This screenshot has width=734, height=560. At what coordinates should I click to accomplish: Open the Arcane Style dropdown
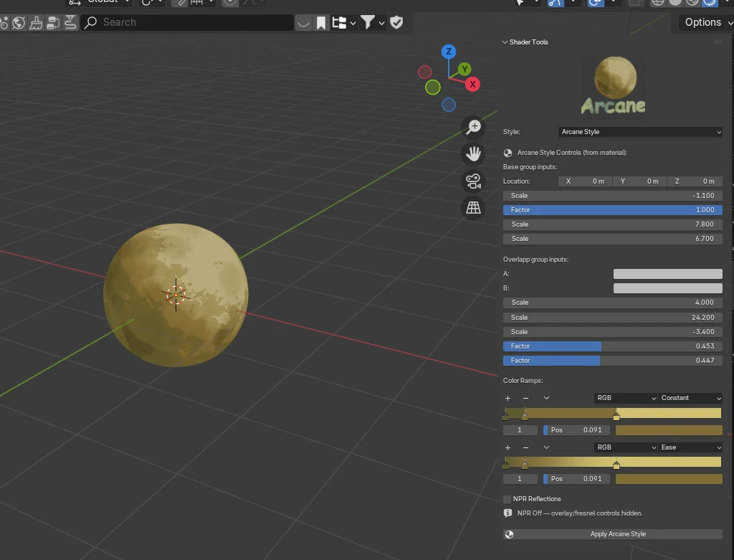640,131
